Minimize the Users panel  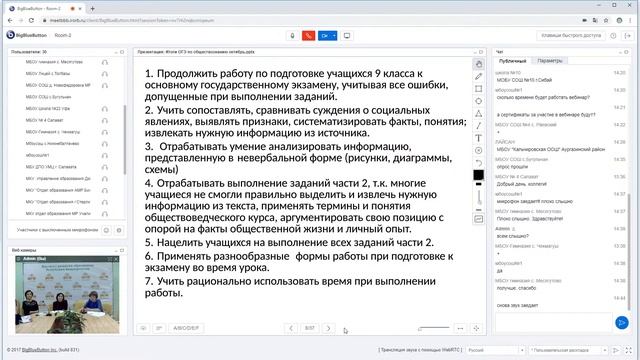116,52
